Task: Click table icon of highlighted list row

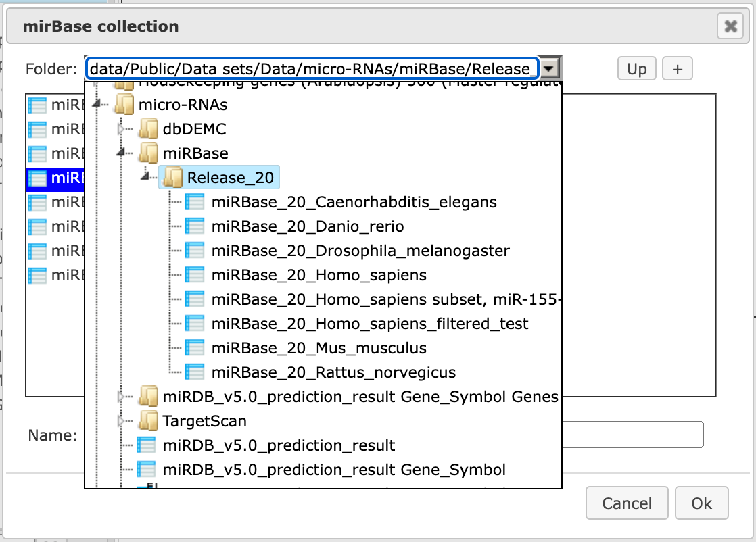Action: [37, 178]
